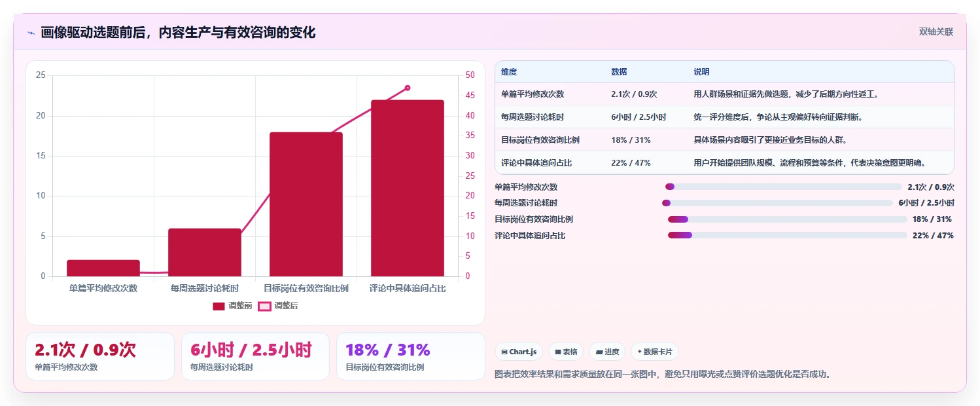Click the chart bar for 目标岗位有效咨询比例
This screenshot has width=980, height=406.
click(x=306, y=204)
